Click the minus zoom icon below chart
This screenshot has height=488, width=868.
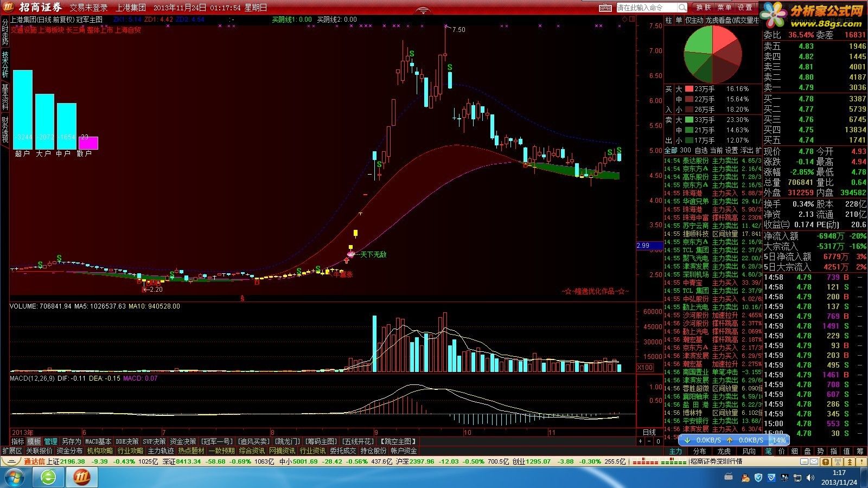pyautogui.click(x=649, y=441)
